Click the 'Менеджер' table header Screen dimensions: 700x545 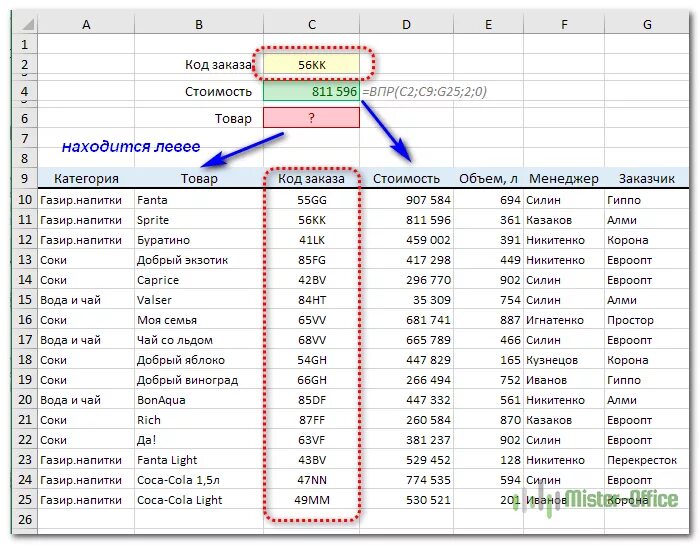click(x=564, y=179)
